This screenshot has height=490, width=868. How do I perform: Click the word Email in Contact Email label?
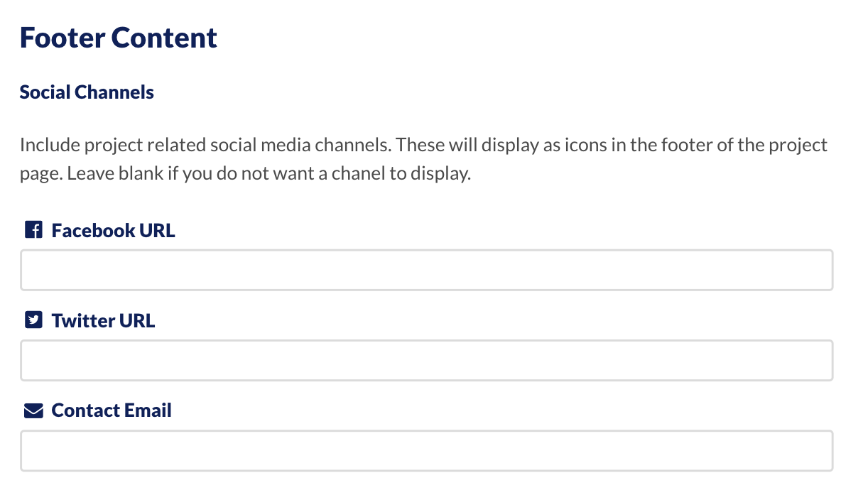tap(148, 410)
